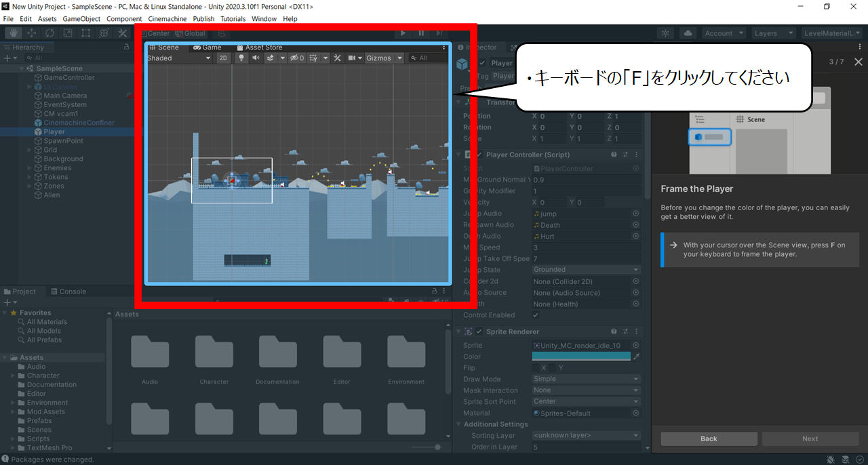Open the Shaded draw mode dropdown
Viewport: 868px width, 465px height.
pos(179,58)
